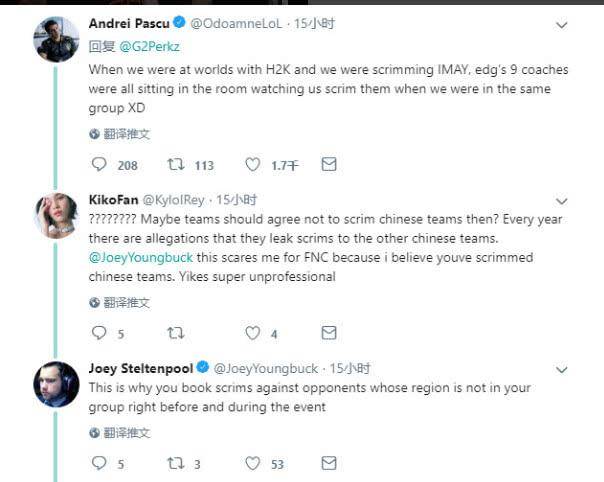Retweet Joey Steltenpool's tweet
Screen dimensions: 604x482
pos(173,463)
